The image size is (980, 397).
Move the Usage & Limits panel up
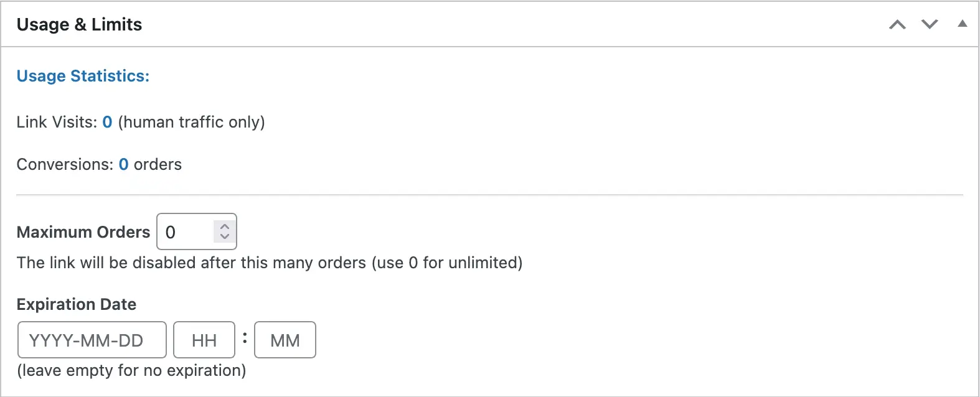click(897, 25)
